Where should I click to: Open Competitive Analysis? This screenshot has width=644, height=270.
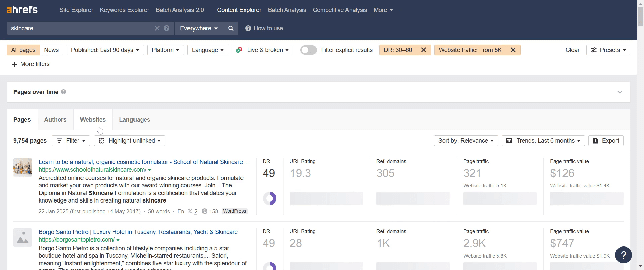point(340,10)
